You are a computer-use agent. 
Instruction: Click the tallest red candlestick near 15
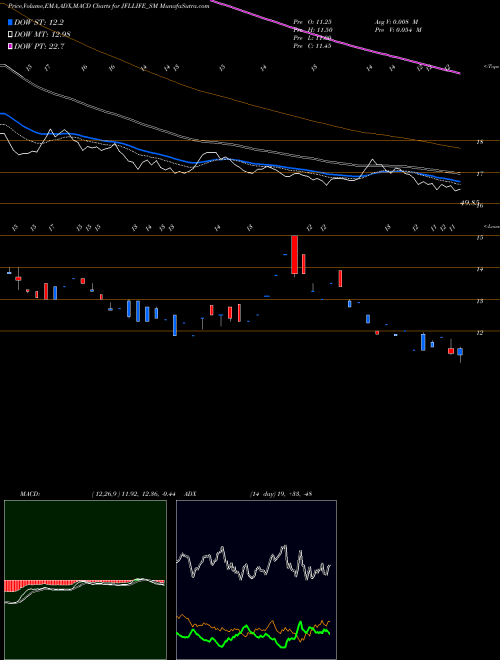(295, 255)
